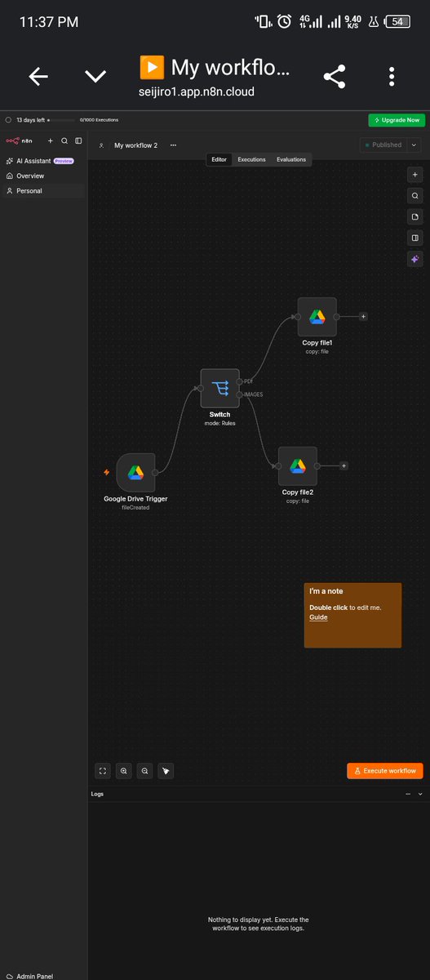Go back using the browser arrow

click(38, 77)
